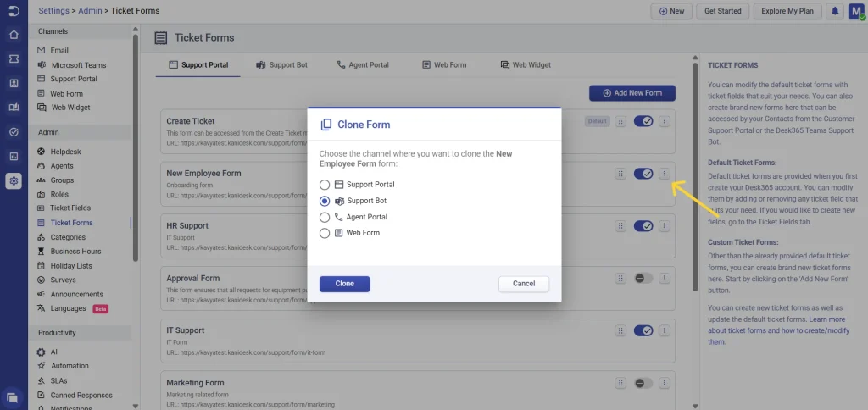Click drag handle icon of HR Support form
868x410 pixels.
(620, 225)
